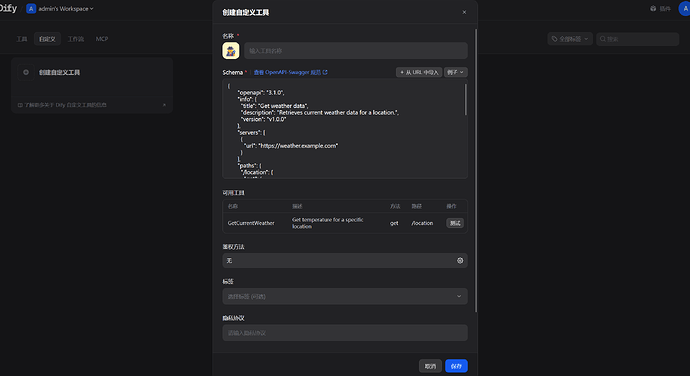Select GetCurrentWeather tool name
The image size is (690, 376).
tap(251, 223)
